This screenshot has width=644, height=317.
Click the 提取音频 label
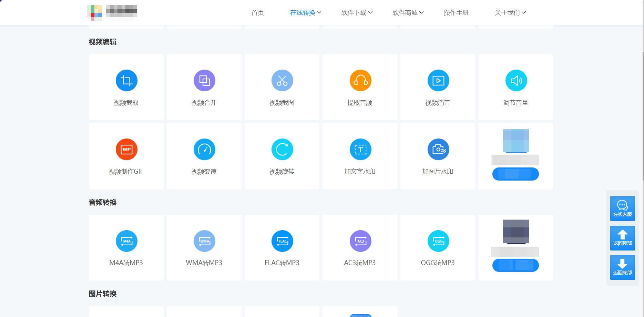pyautogui.click(x=360, y=103)
